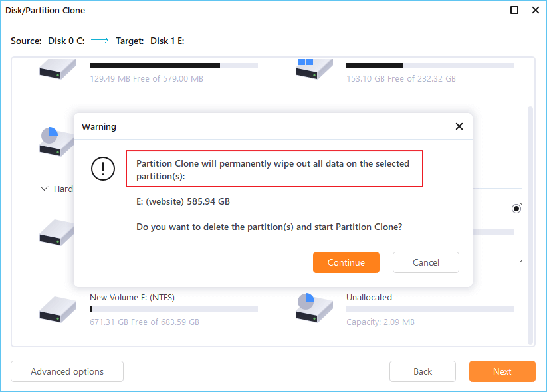Collapse the Hard disk section chevron
The image size is (547, 392).
45,189
